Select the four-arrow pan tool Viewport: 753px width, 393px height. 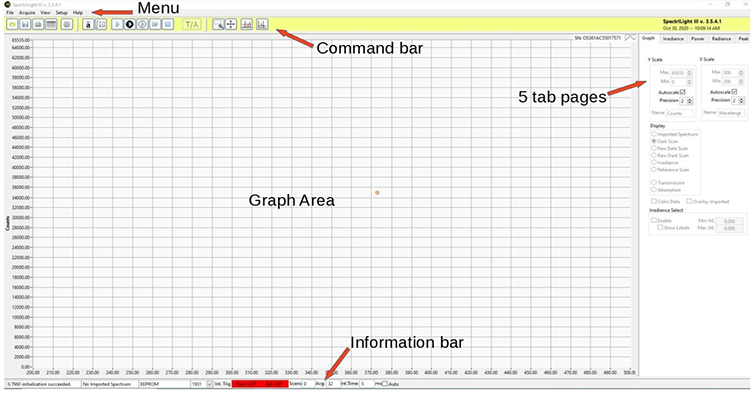tap(231, 25)
